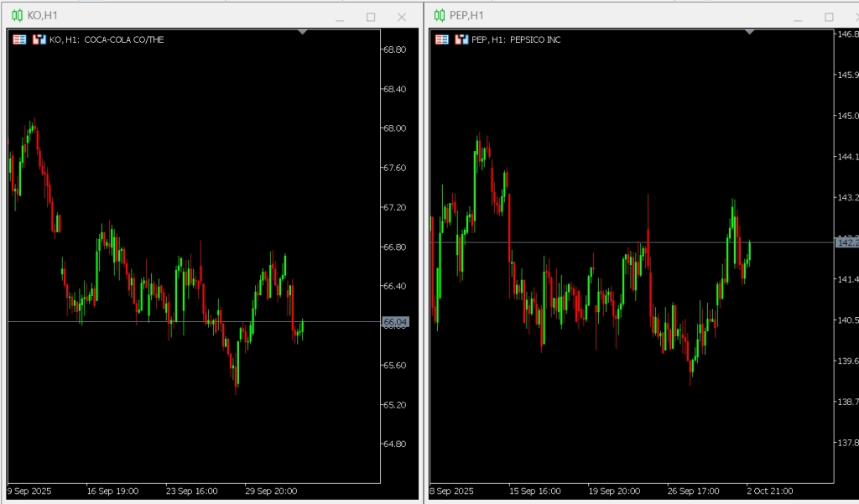Click the chart shift triangle on PEP chart
Image resolution: width=859 pixels, height=504 pixels.
coord(750,32)
